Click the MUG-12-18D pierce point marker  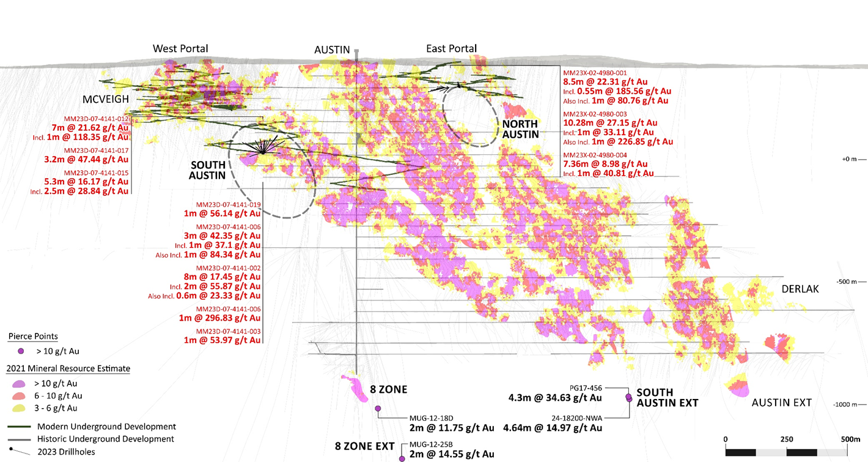coord(378,409)
